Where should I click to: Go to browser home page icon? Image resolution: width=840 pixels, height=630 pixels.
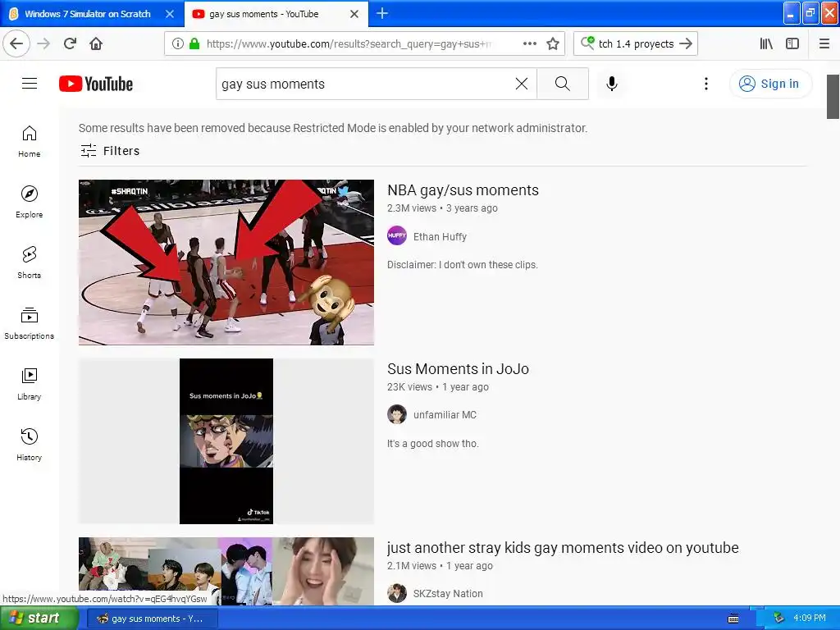(x=96, y=43)
